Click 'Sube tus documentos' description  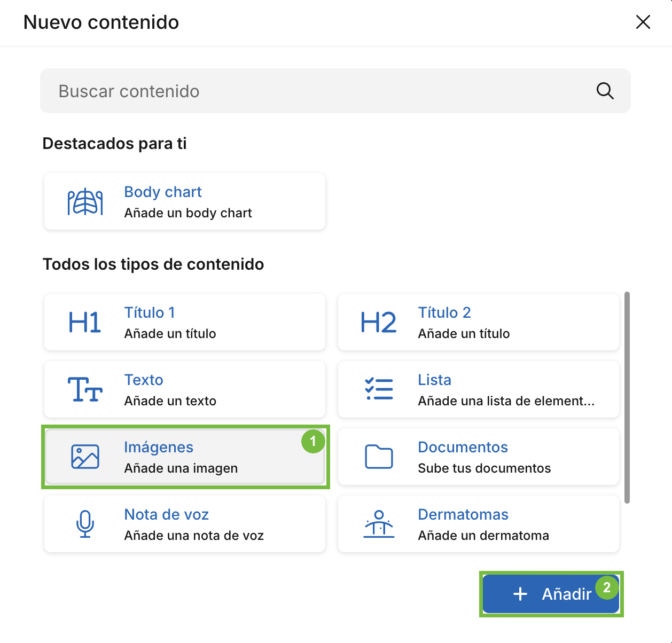pyautogui.click(x=485, y=468)
